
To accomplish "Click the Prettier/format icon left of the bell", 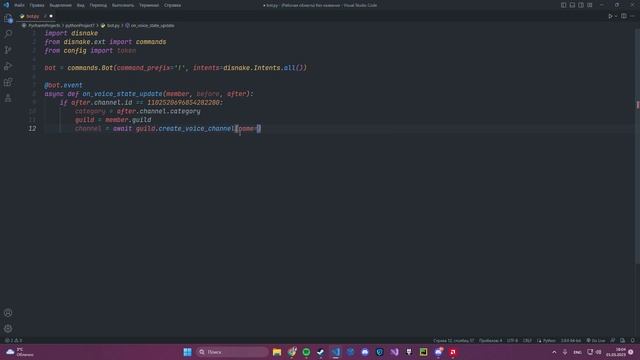I will [622, 340].
